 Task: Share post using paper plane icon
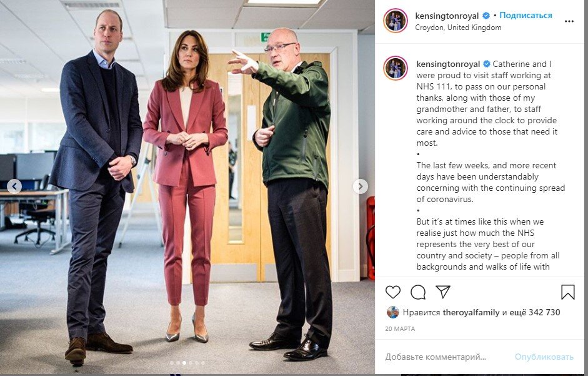pyautogui.click(x=442, y=292)
